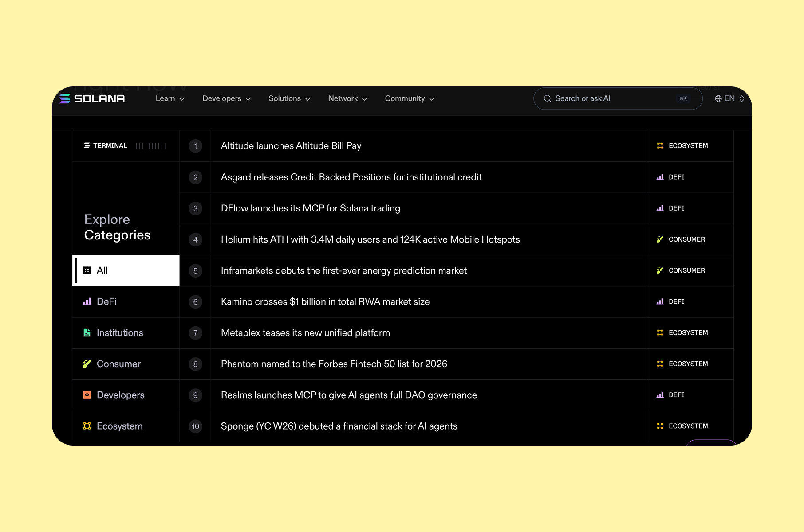
Task: Open the Network dropdown
Action: (x=347, y=98)
